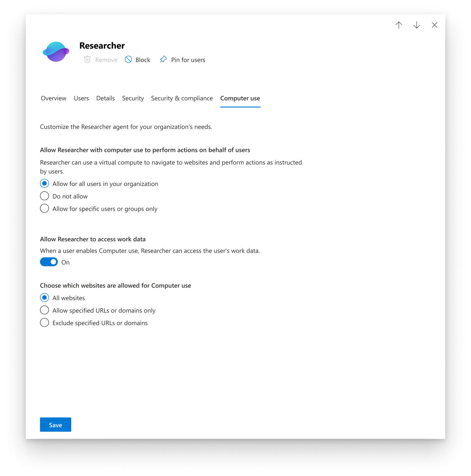Click the Researcher agent logo icon

(x=56, y=52)
